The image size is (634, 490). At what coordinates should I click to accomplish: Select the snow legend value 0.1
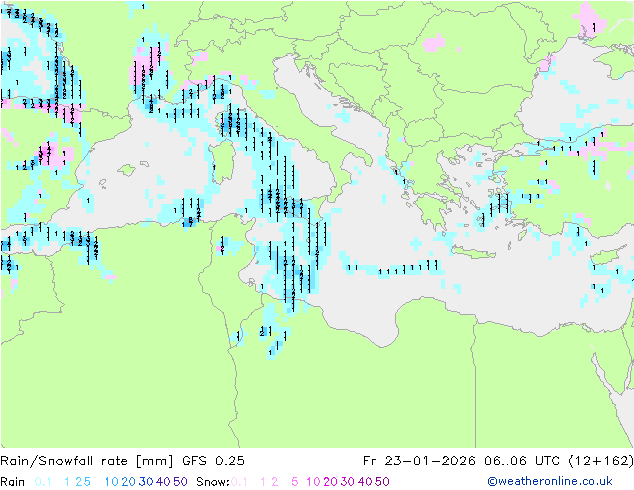point(239,482)
